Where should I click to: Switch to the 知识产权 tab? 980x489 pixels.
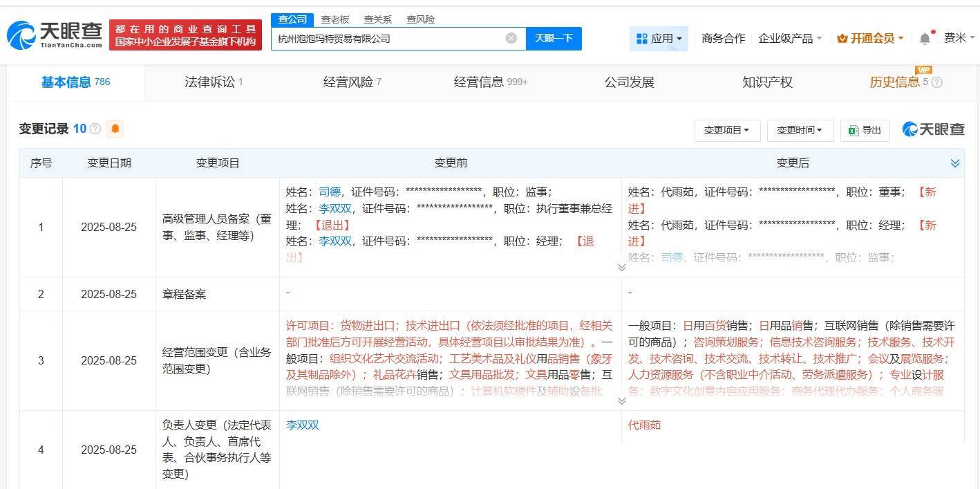[x=767, y=82]
